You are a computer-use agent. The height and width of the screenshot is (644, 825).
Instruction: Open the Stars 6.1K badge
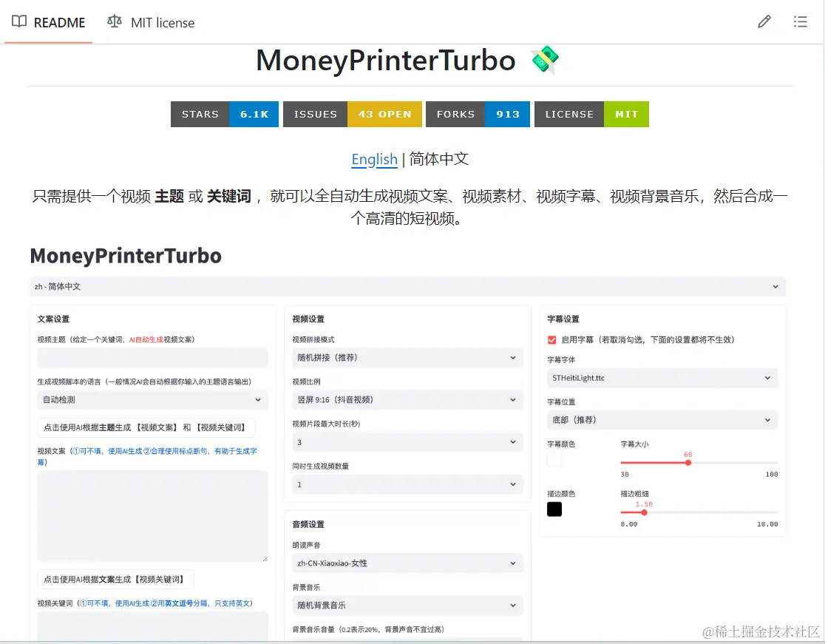225,114
